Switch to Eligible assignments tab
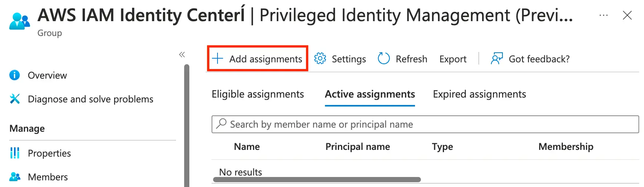The image size is (644, 187). tap(258, 94)
